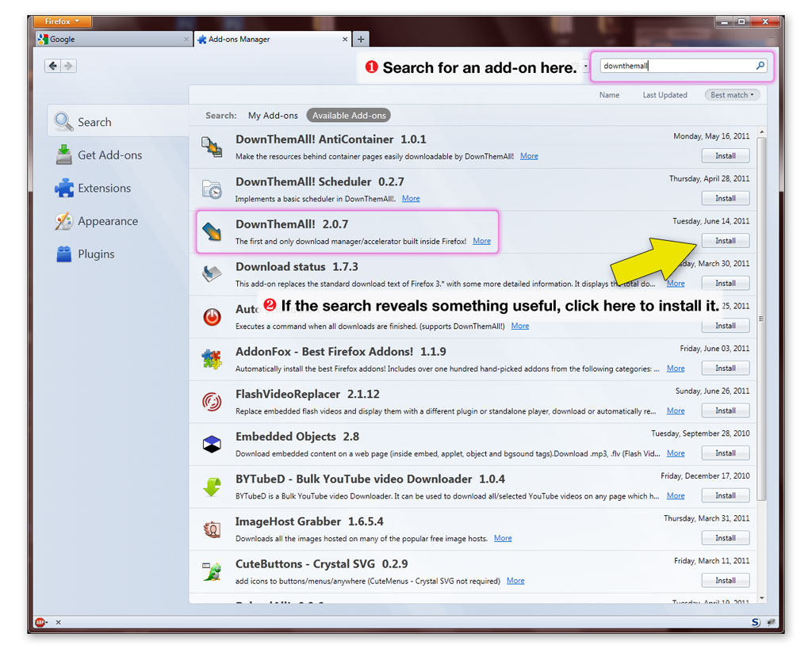
Task: Click the DownThemAll! AntiContainer add-on icon
Action: (212, 147)
